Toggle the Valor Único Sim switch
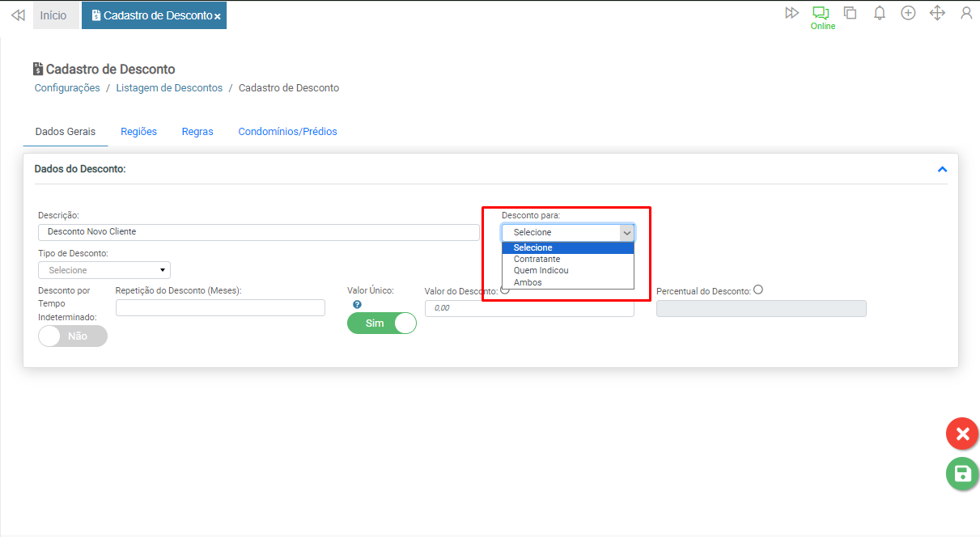980x537 pixels. (x=382, y=323)
